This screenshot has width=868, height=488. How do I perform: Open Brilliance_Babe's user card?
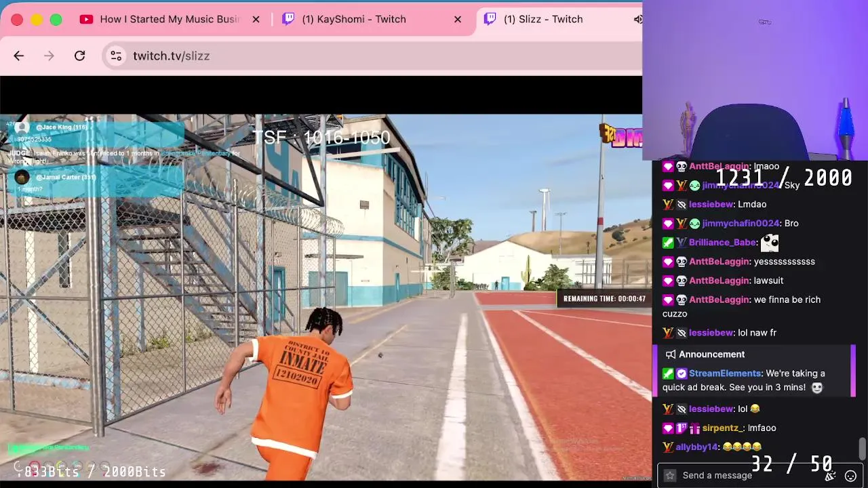click(x=722, y=242)
